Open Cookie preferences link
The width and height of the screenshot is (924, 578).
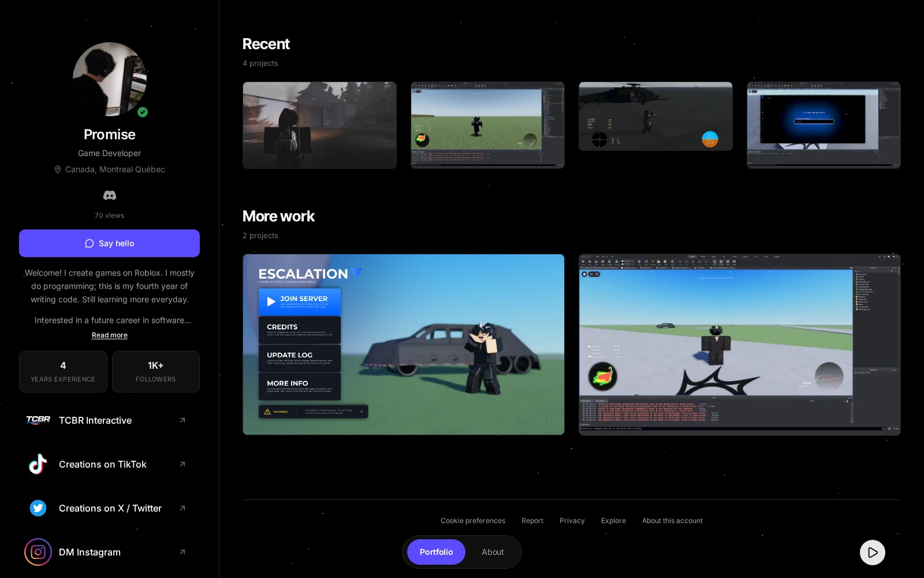[473, 521]
